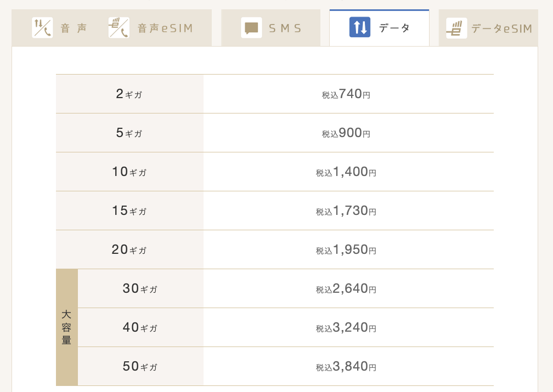Click the 税込740円 price
Viewport: 553px width, 392px height.
click(346, 94)
